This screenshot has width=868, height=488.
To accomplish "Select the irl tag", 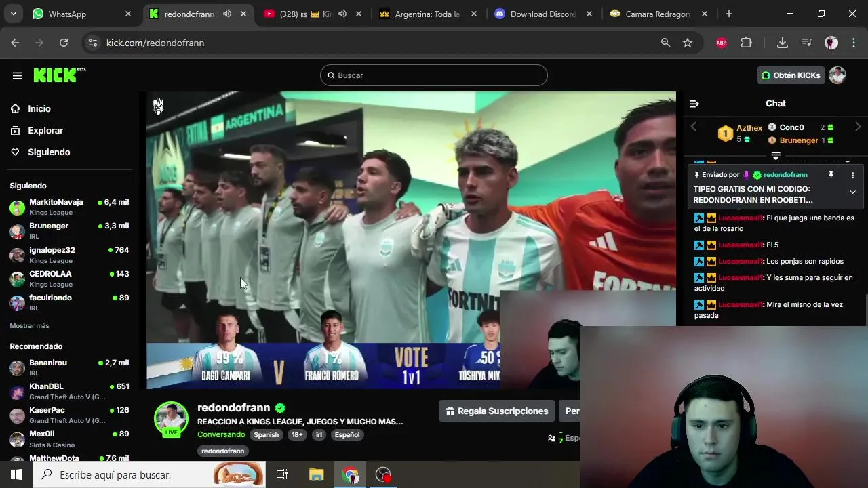I will coord(319,435).
